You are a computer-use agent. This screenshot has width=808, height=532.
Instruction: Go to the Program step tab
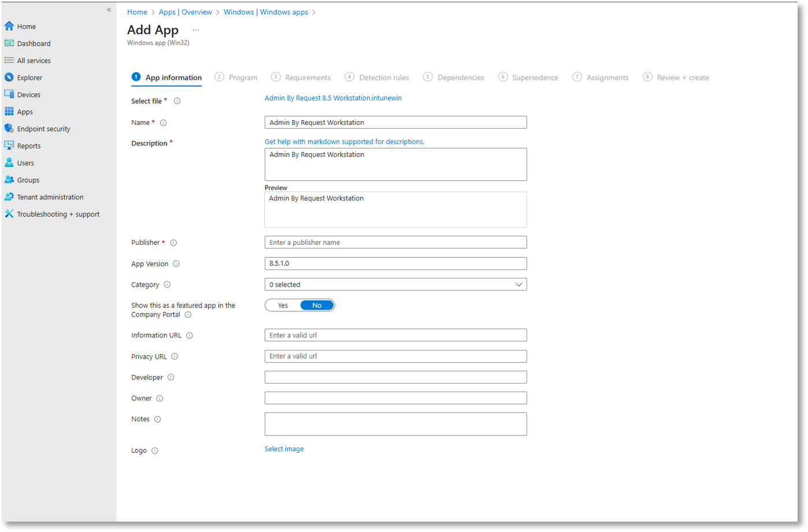click(x=236, y=77)
